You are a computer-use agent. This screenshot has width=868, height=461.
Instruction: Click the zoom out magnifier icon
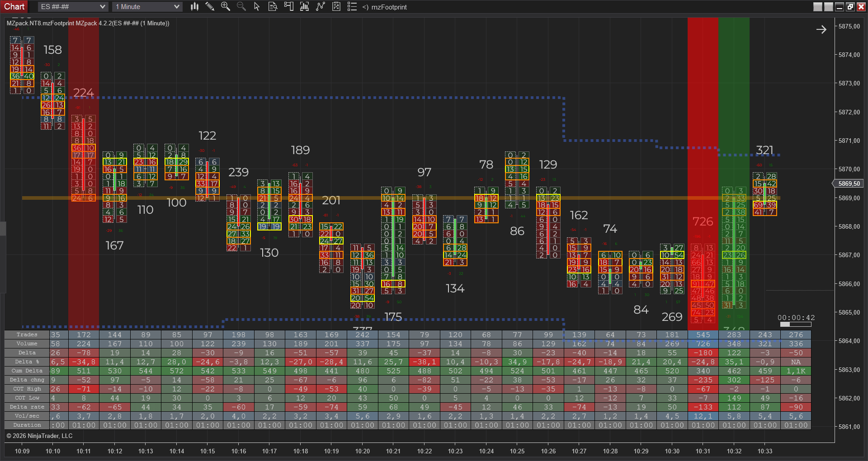(241, 6)
